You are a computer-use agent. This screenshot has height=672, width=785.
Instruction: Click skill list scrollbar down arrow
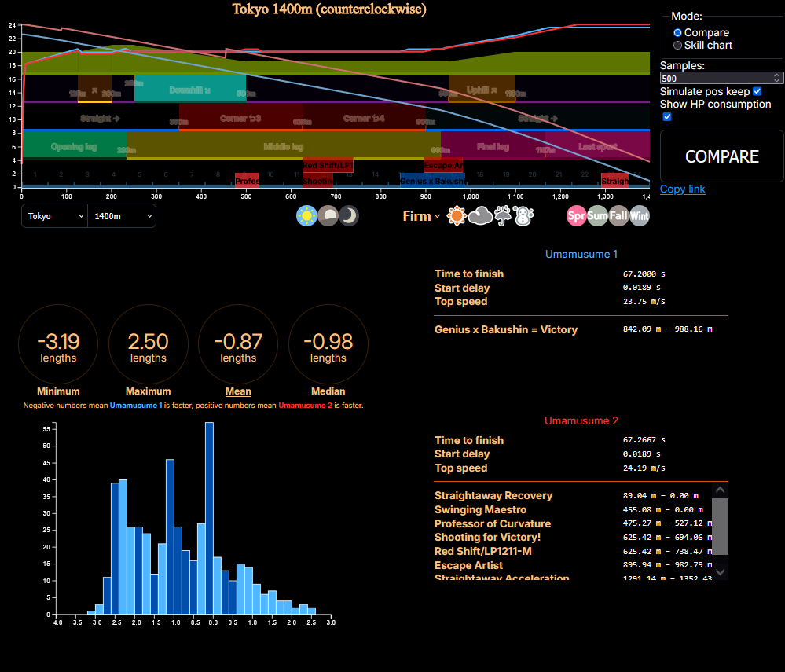tap(720, 572)
